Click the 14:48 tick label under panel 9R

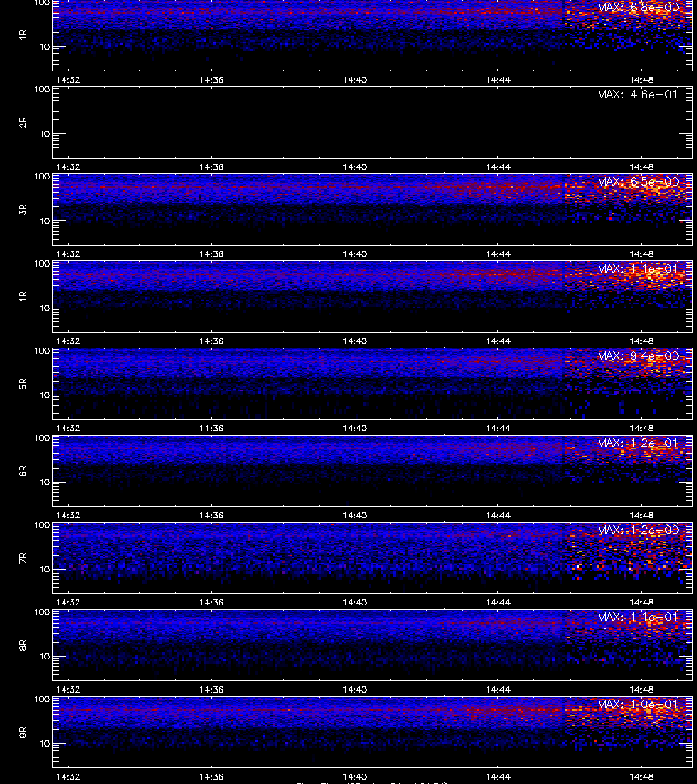641,776
